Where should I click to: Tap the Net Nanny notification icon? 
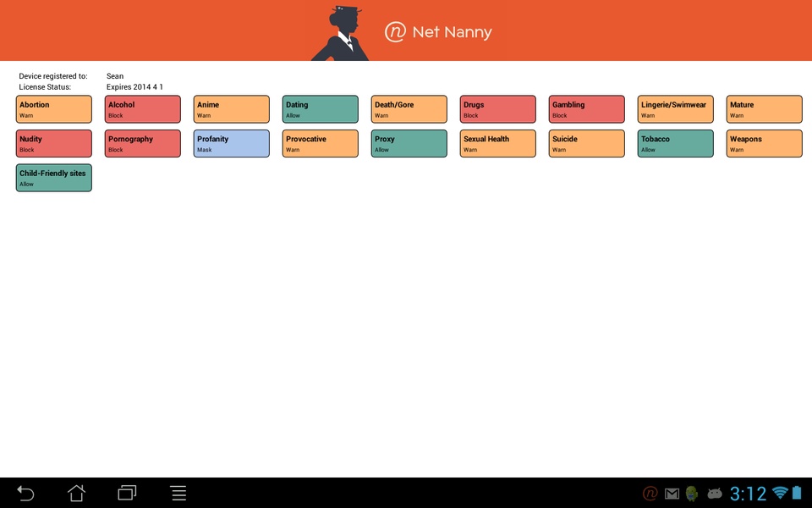(650, 494)
